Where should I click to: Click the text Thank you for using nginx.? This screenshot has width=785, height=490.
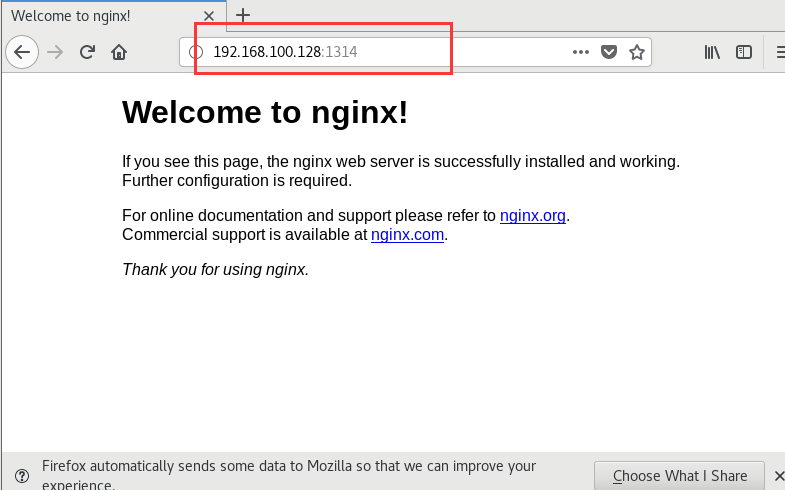[x=216, y=269]
